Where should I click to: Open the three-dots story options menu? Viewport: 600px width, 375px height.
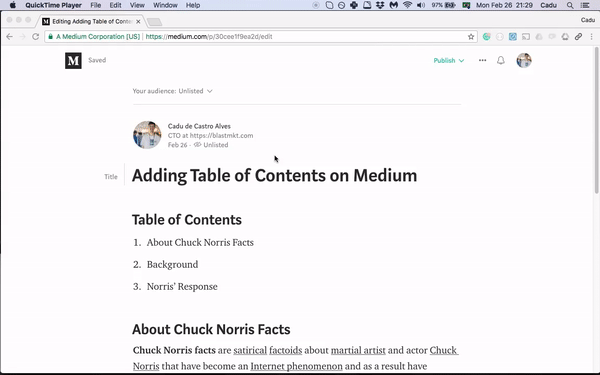pos(483,60)
